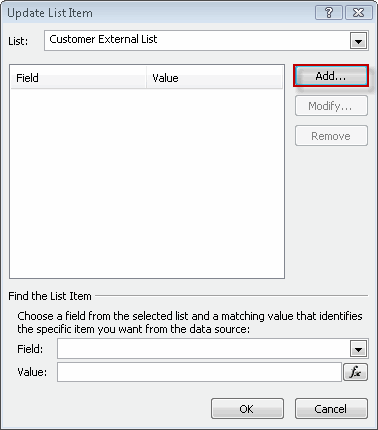This screenshot has height=430, width=378.
Task: Click the 'Choose a field from the selected list' instruction text
Action: [190, 322]
